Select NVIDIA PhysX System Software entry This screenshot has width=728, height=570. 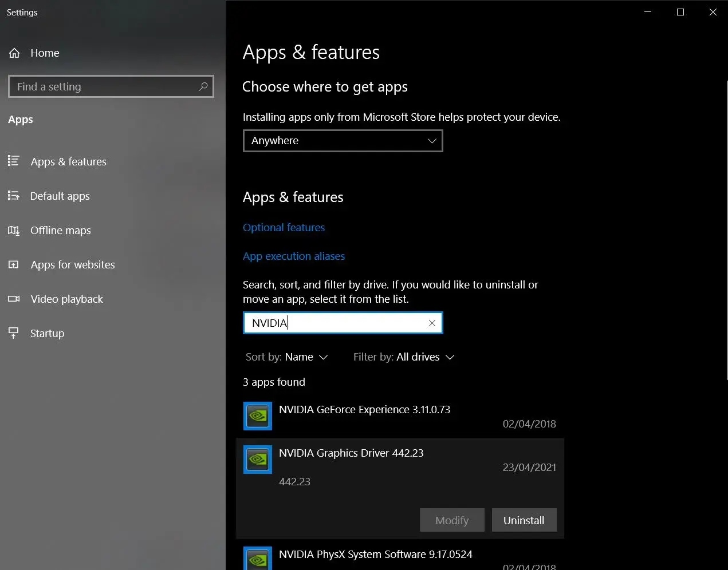coord(375,555)
